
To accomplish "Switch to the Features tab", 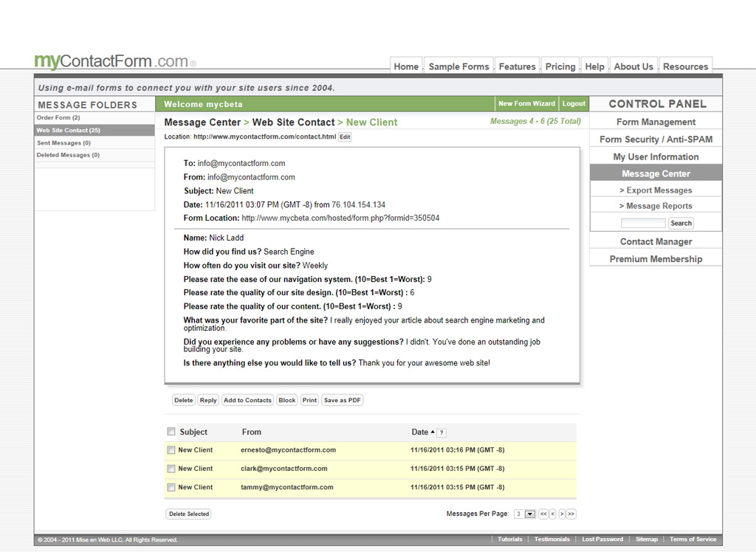I will (x=517, y=66).
